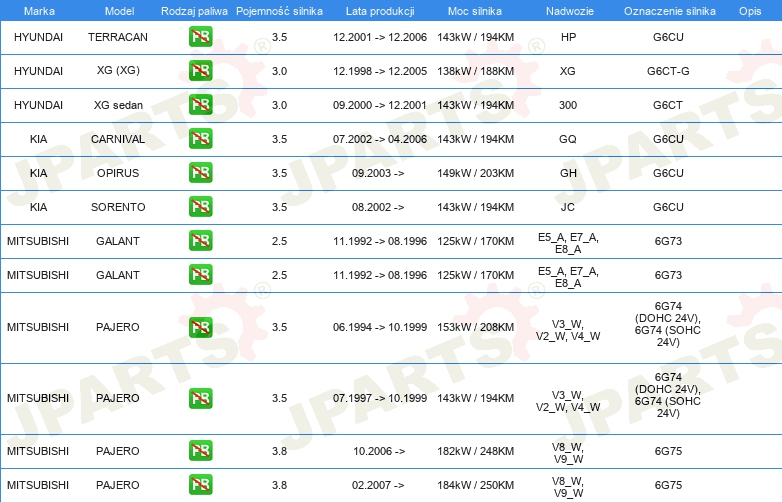Click the fuel icon in the 182kW PAJERO row

(200, 451)
